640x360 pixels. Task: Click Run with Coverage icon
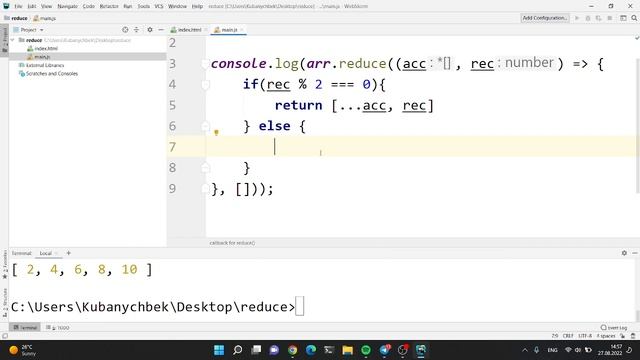tap(598, 18)
